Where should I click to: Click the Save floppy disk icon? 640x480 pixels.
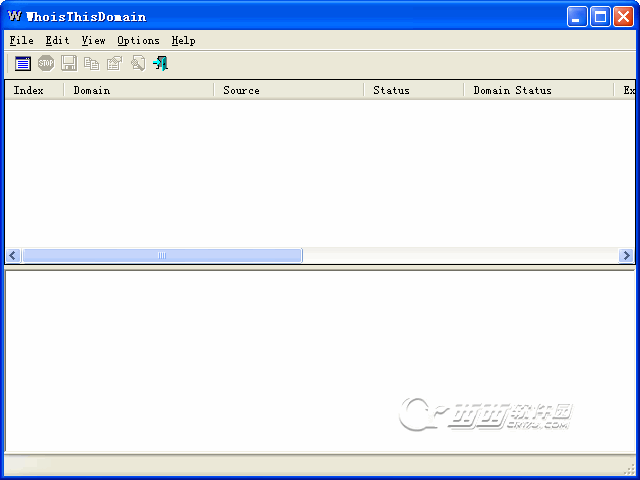69,63
